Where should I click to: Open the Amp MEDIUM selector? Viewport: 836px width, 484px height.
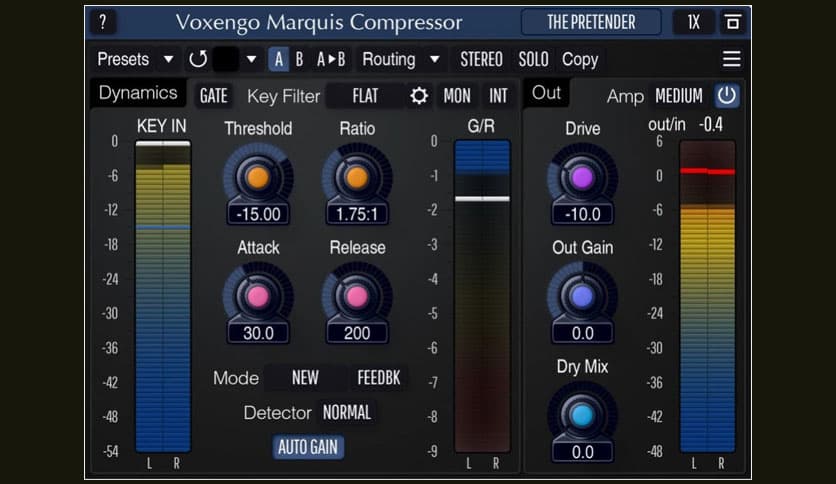tap(679, 96)
